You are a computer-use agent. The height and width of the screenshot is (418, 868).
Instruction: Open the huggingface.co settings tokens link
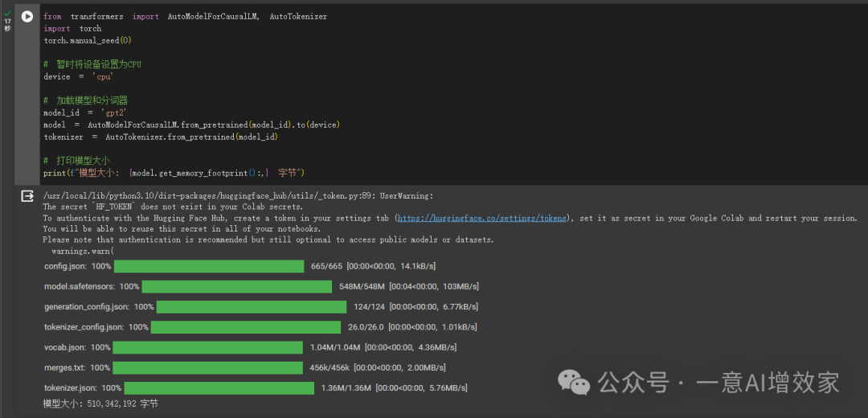coord(481,218)
